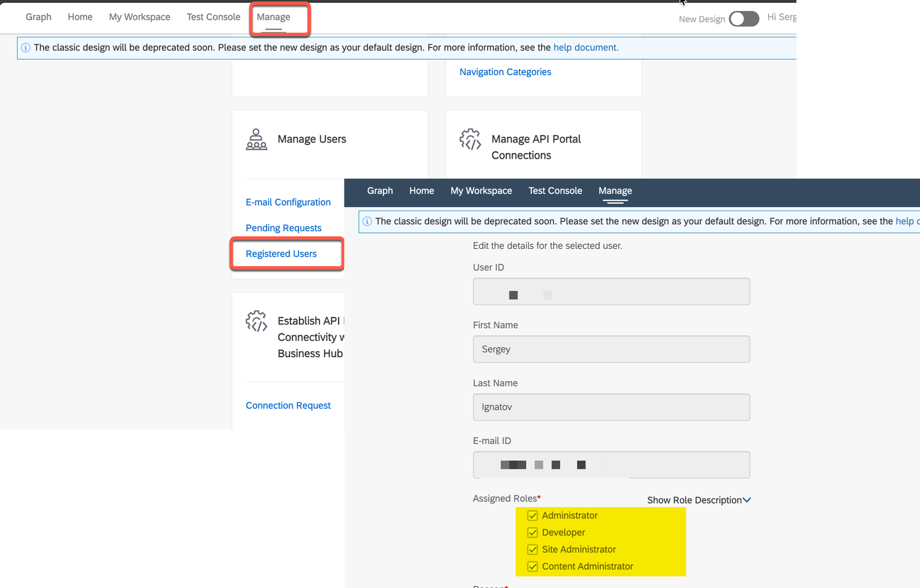Click the Establish API Connectivity gear icon
Image resolution: width=920 pixels, height=588 pixels.
click(256, 322)
